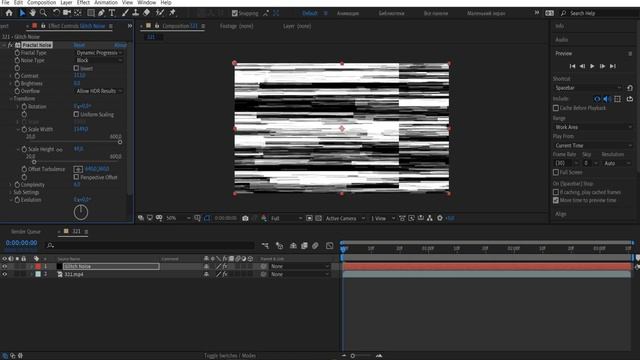This screenshot has height=360, width=640.
Task: Open the Layer menu
Action: click(x=66, y=2)
